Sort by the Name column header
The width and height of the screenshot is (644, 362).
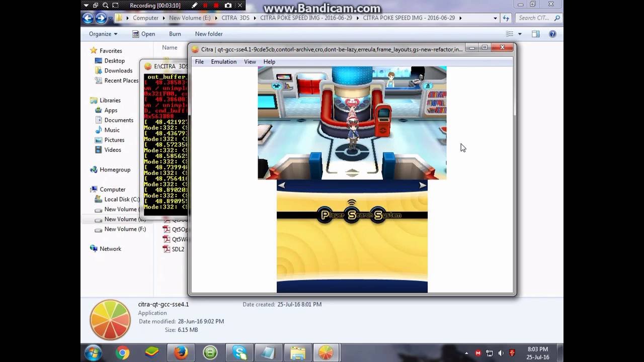click(x=170, y=48)
